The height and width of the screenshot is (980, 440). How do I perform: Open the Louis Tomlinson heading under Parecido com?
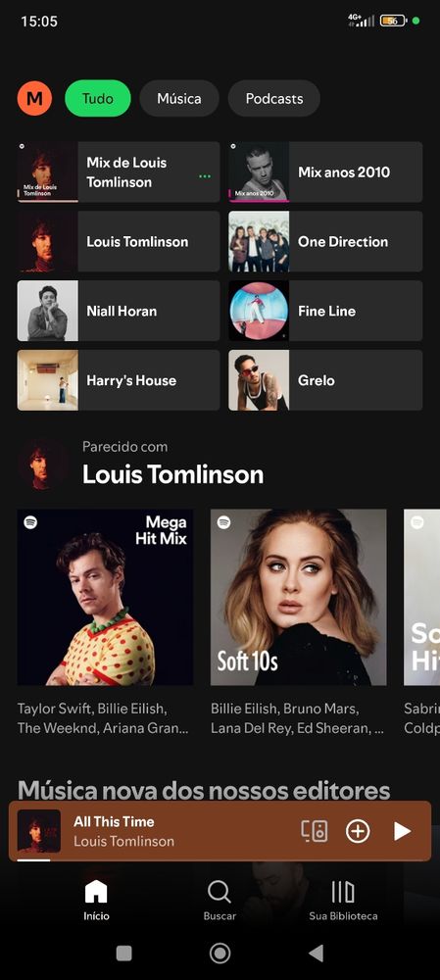pyautogui.click(x=173, y=475)
